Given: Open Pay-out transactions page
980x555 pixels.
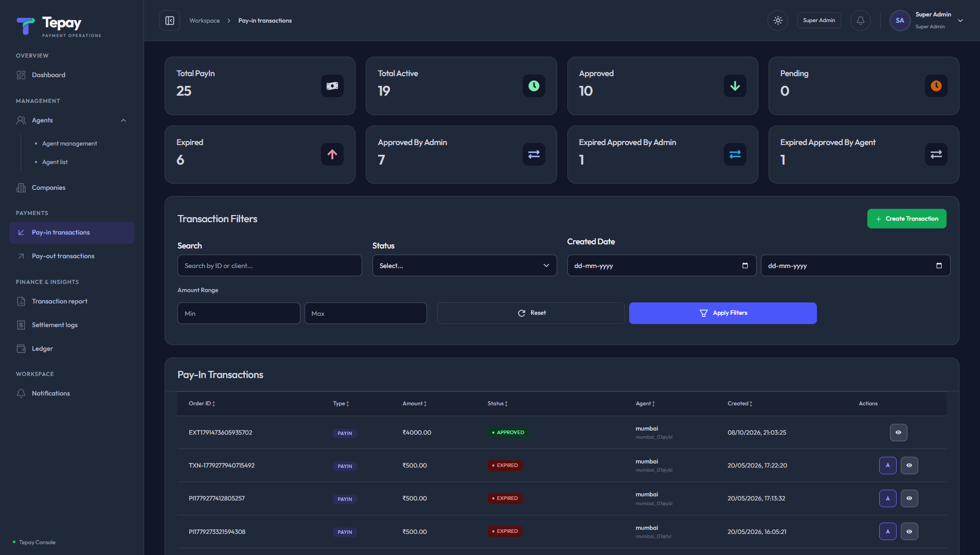Looking at the screenshot, I should point(72,256).
